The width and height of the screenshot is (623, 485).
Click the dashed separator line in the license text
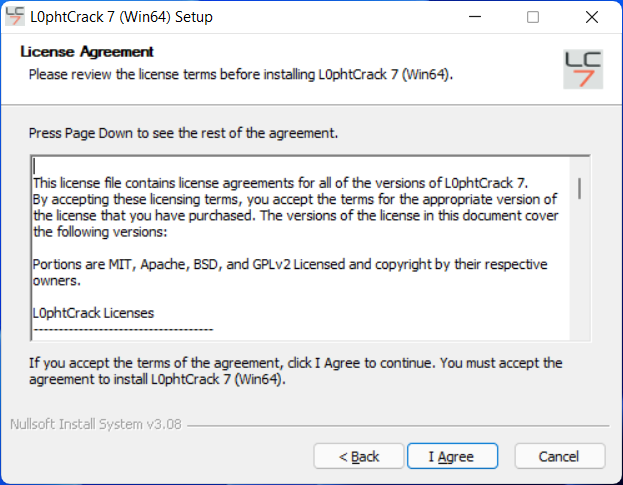(x=123, y=329)
